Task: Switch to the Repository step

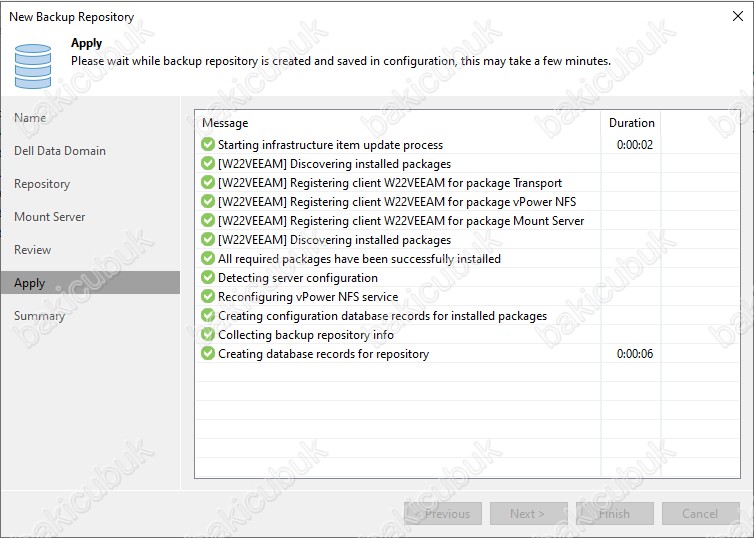Action: [42, 184]
